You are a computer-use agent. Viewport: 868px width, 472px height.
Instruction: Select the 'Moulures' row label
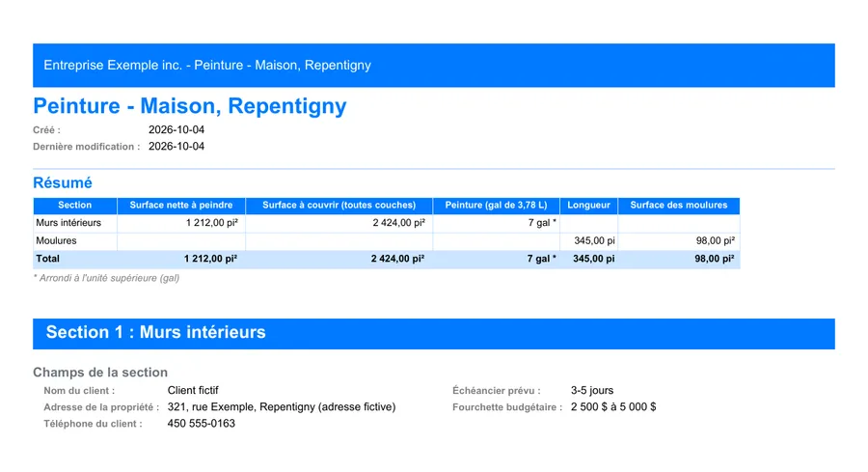point(56,240)
